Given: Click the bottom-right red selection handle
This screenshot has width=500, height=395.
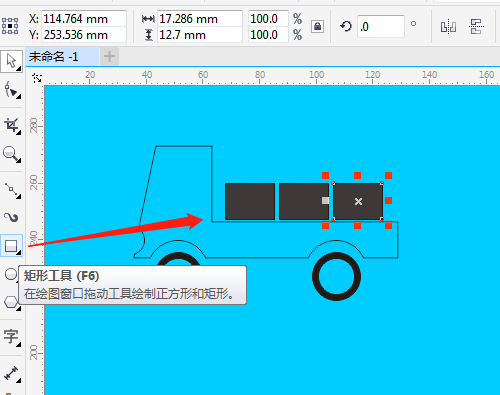Looking at the screenshot, I should (388, 226).
